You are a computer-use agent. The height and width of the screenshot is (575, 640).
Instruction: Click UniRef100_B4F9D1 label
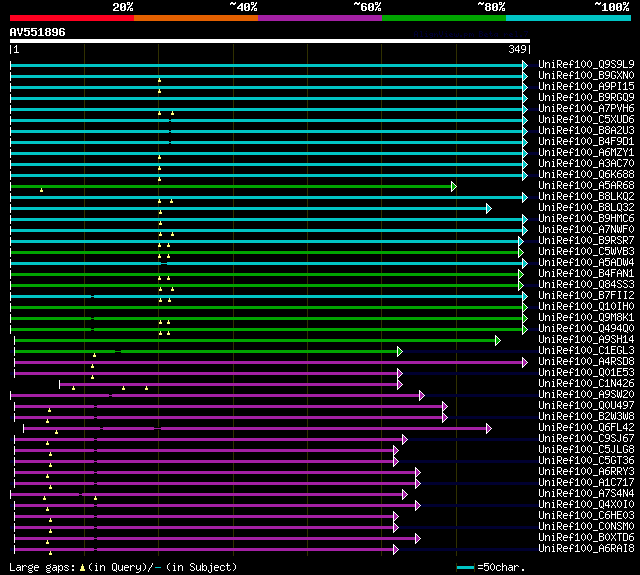[586, 142]
